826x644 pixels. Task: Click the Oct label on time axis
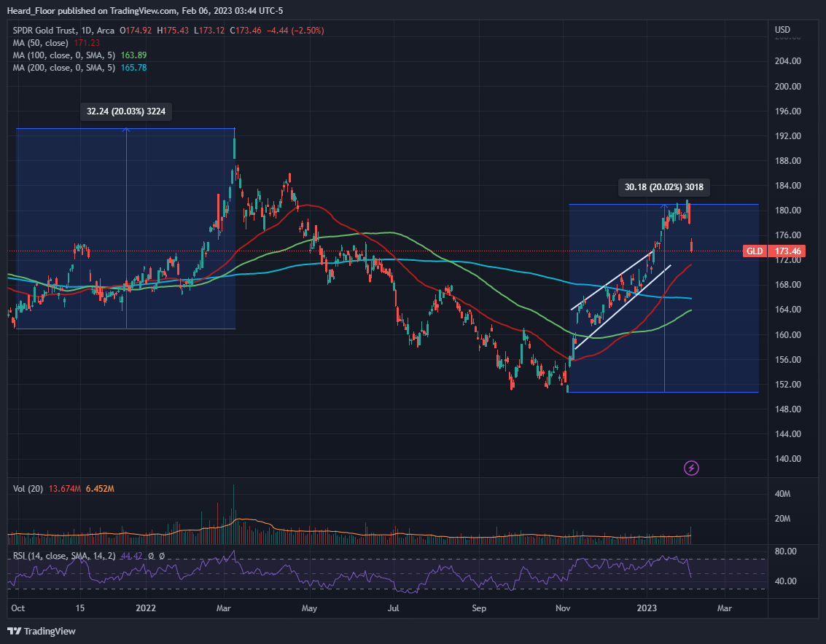pos(18,608)
